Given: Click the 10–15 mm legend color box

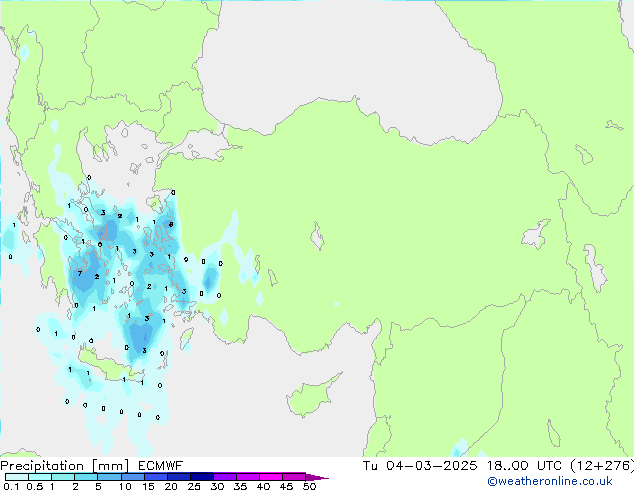Looking at the screenshot, I should point(133,477).
